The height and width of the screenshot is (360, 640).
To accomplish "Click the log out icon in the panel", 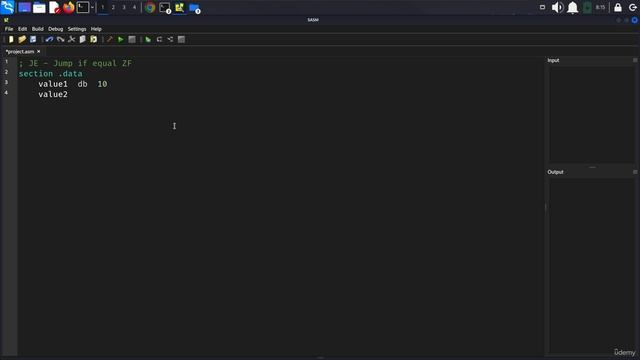I will (633, 7).
